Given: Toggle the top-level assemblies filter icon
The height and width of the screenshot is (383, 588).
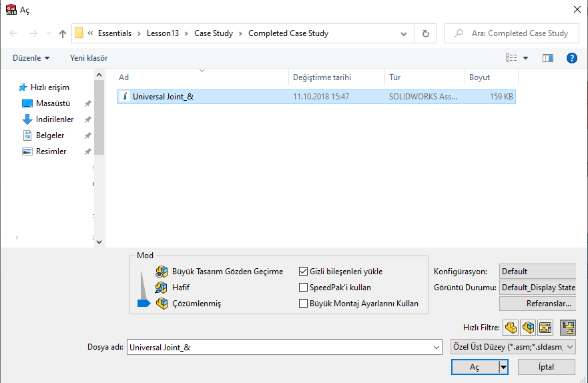Looking at the screenshot, I should click(x=567, y=328).
